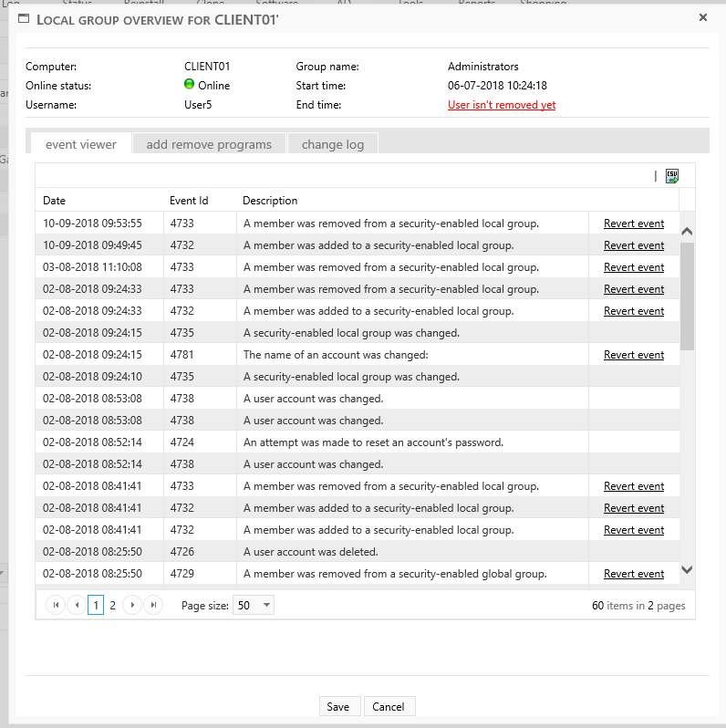Export event list to CSV icon
This screenshot has height=728, width=726.
point(672,176)
